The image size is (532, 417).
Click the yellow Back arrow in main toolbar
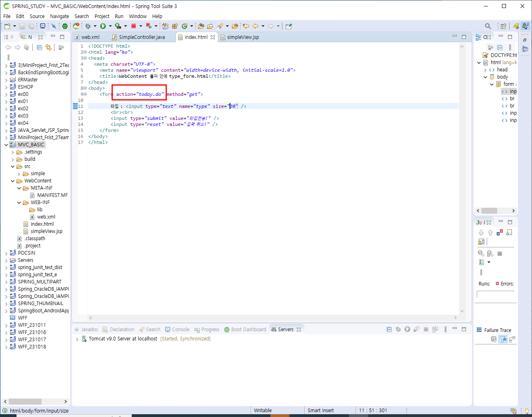(255, 26)
